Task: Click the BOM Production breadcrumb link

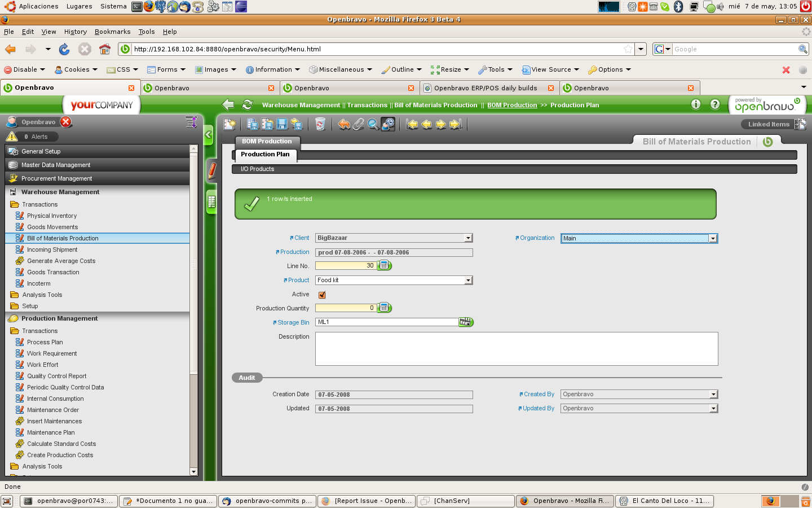Action: (x=512, y=105)
